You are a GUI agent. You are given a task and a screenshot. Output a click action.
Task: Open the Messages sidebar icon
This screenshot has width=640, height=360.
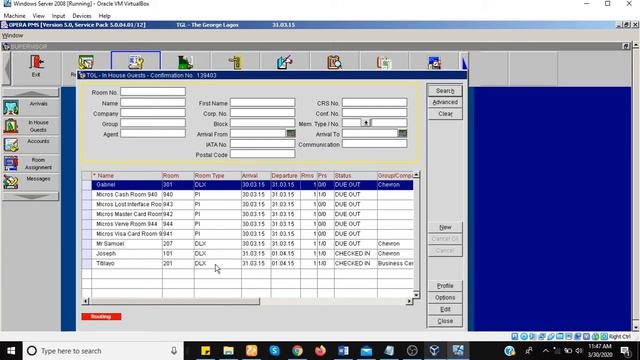[x=11, y=182]
